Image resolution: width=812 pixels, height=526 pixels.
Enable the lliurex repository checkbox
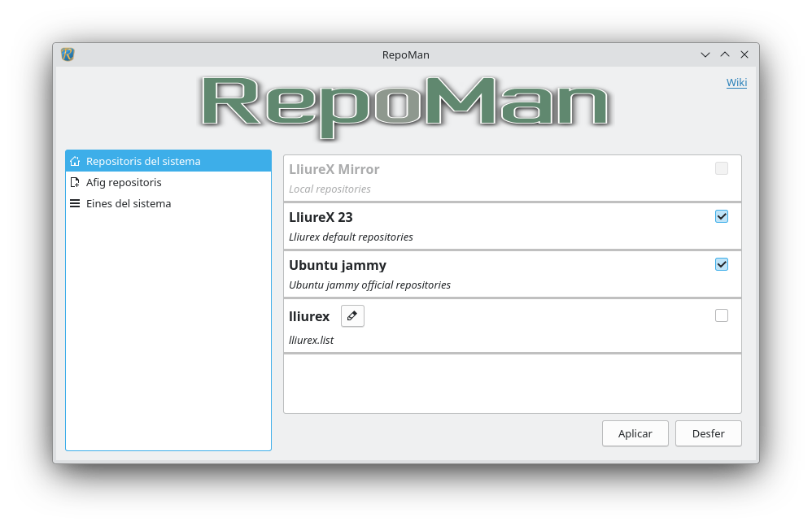click(x=722, y=315)
